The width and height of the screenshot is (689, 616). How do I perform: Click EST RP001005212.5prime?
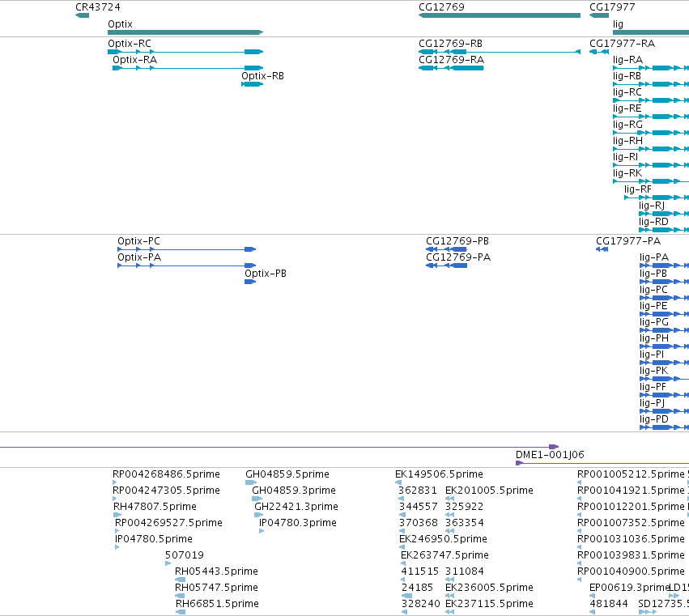[x=579, y=482]
